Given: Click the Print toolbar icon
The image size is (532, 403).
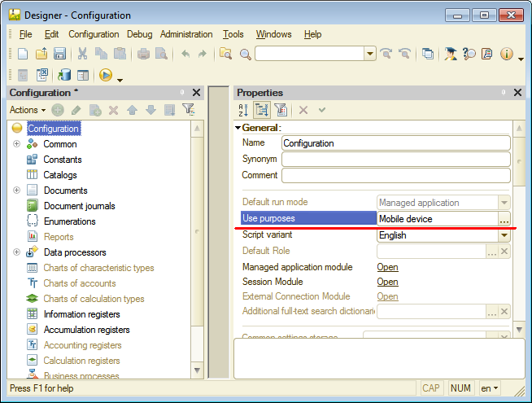Looking at the screenshot, I should coord(143,54).
